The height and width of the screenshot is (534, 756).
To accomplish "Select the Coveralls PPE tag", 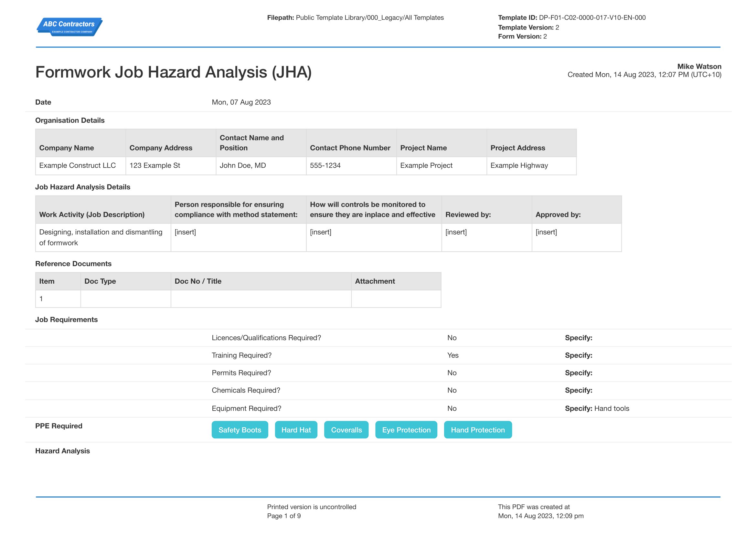I will [x=346, y=430].
